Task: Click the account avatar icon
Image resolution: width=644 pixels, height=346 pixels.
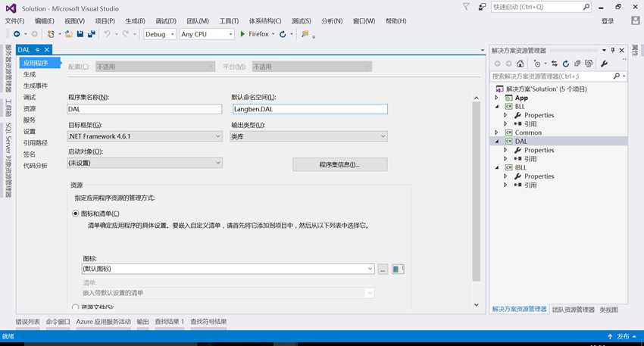Action: [636, 20]
